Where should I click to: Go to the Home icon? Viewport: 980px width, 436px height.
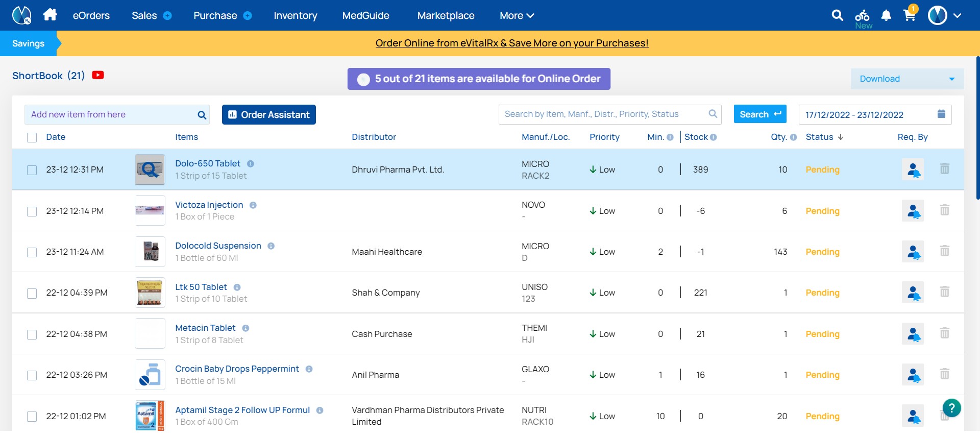[x=50, y=15]
